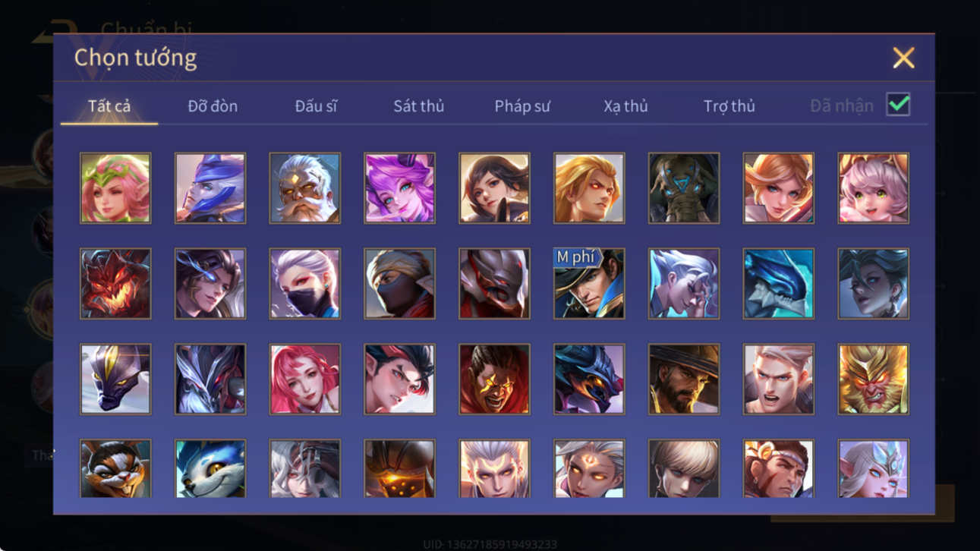Select the 'Tất cả' tab
980x551 pixels.
click(109, 106)
